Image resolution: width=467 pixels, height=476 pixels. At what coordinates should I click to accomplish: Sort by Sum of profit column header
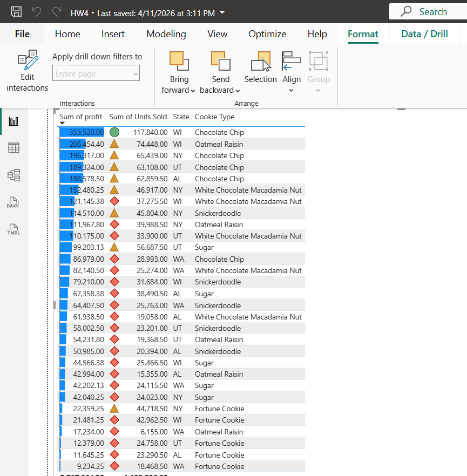(81, 117)
